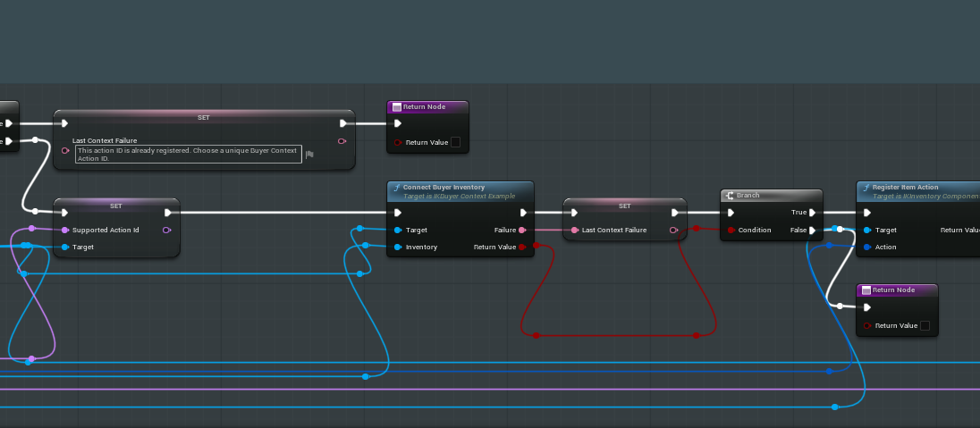Click white exec reroute node left of lower Return Node
980x428 pixels.
(x=840, y=306)
